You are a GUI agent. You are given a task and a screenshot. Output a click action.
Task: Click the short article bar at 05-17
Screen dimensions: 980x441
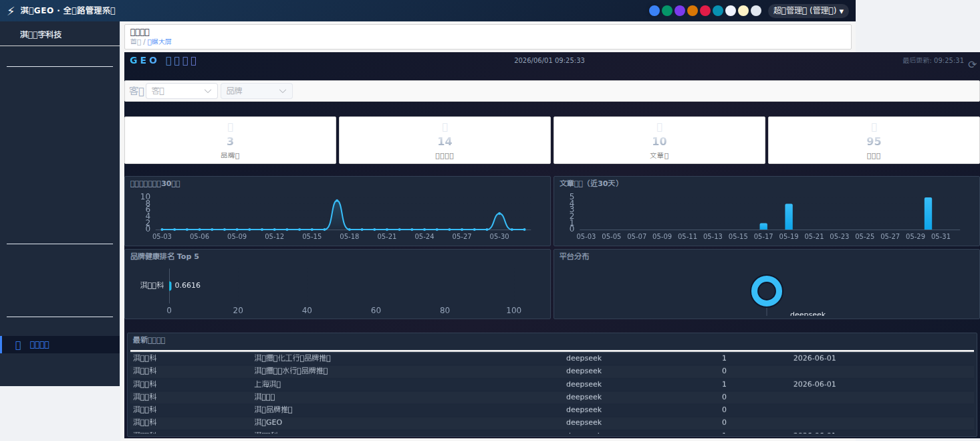coord(763,226)
